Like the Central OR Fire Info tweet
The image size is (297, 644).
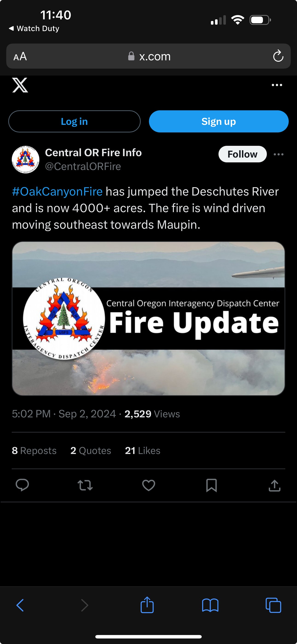(148, 485)
